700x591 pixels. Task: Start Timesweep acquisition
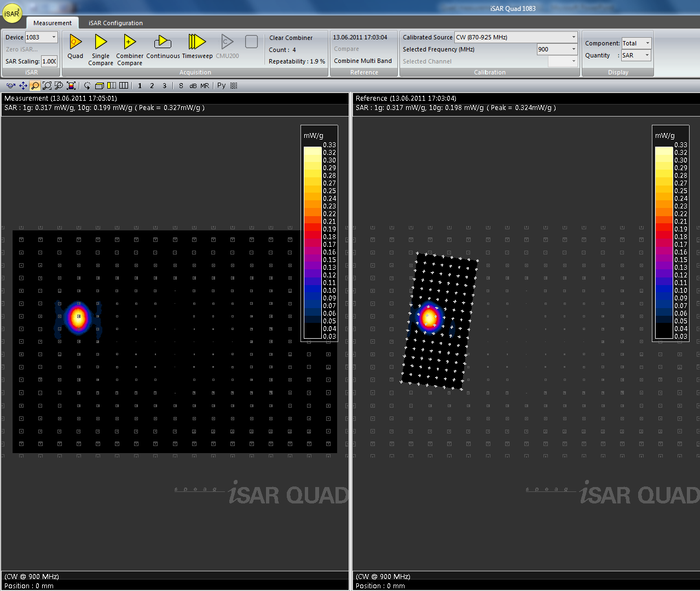point(197,47)
